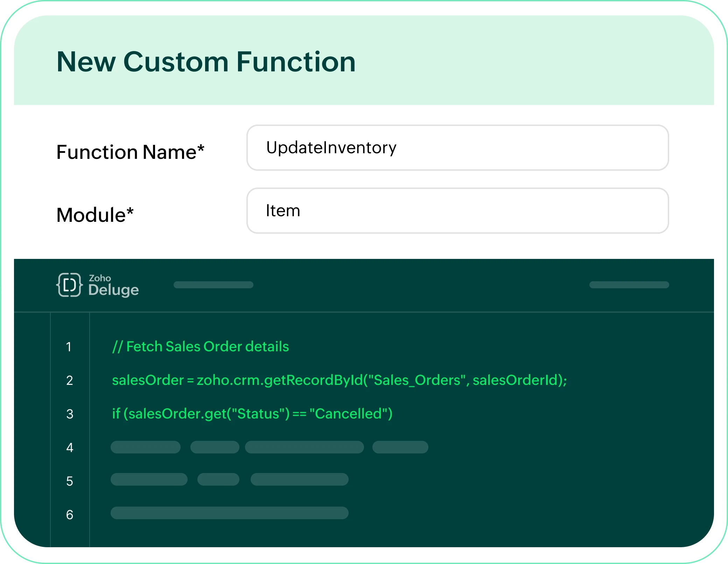728x564 pixels.
Task: Click line number 1 in gutter
Action: [x=69, y=347]
